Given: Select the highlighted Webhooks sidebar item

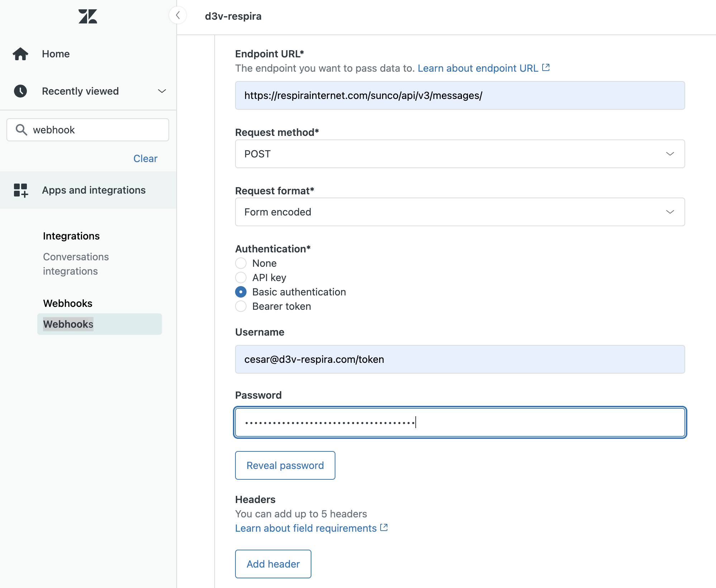Looking at the screenshot, I should [99, 324].
